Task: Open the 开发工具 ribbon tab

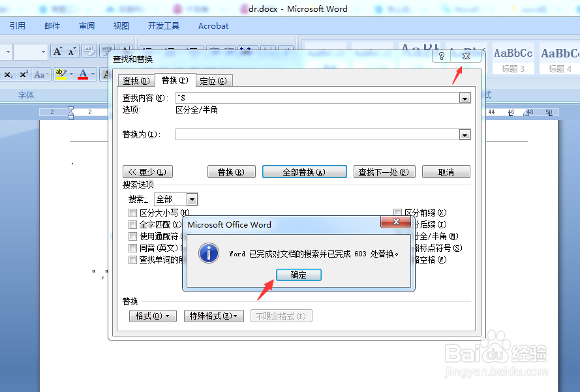Action: (164, 26)
